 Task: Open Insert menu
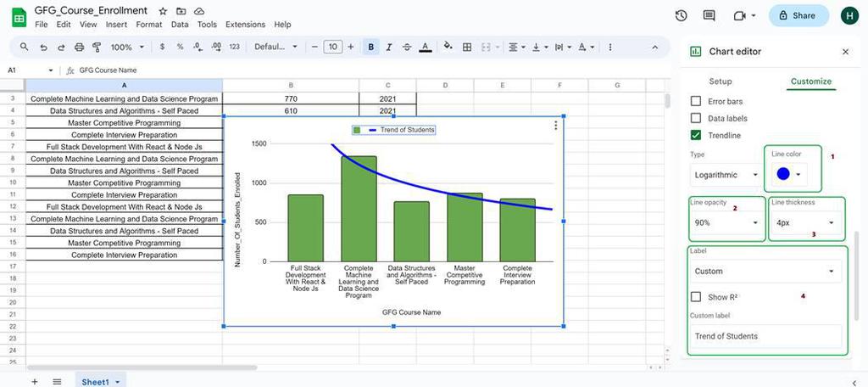[116, 25]
